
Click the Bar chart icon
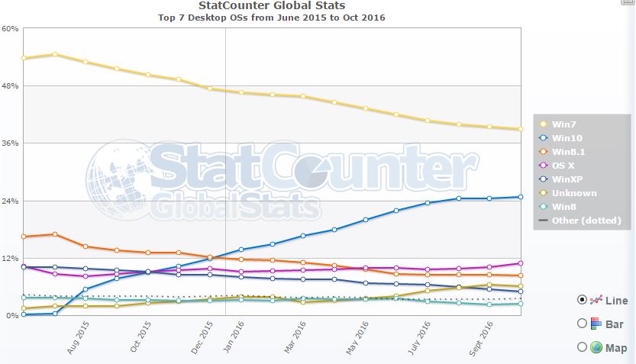coord(596,324)
